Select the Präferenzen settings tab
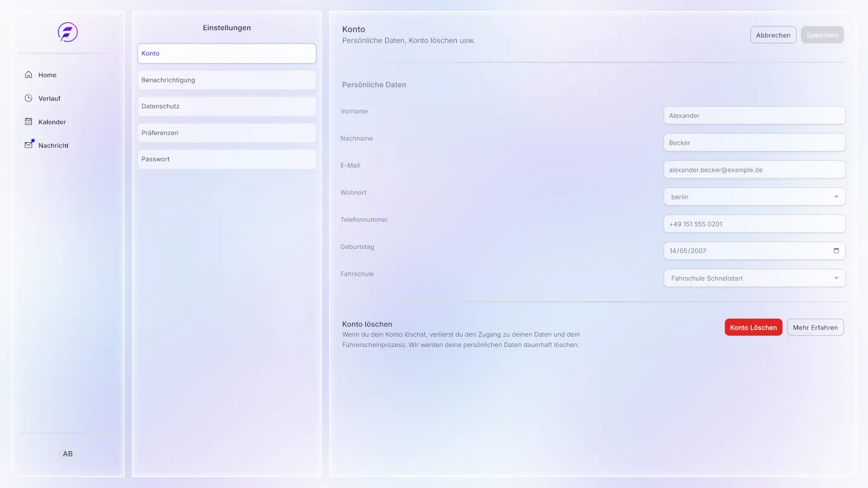The image size is (868, 488). pos(227,133)
